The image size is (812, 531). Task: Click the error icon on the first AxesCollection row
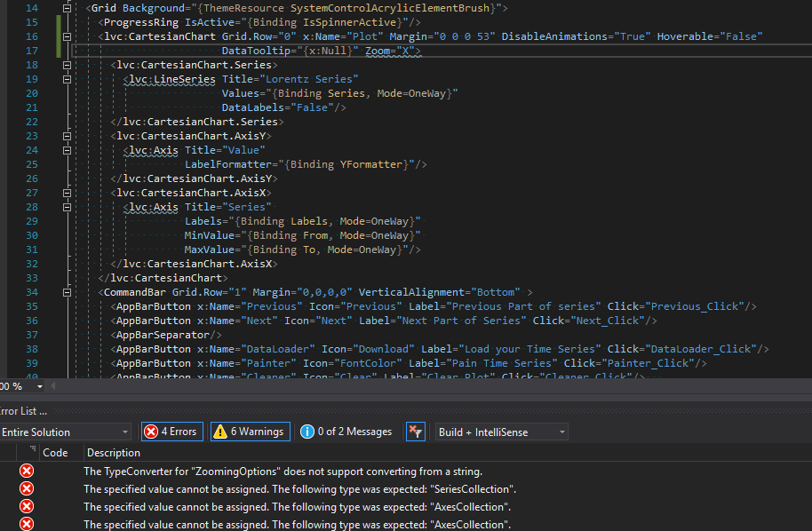[26, 505]
